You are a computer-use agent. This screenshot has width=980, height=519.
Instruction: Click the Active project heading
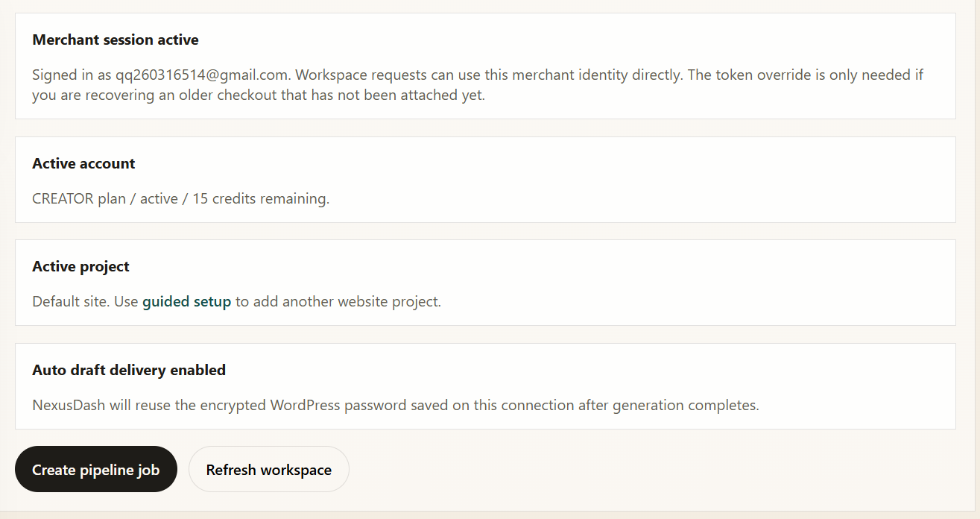[80, 266]
